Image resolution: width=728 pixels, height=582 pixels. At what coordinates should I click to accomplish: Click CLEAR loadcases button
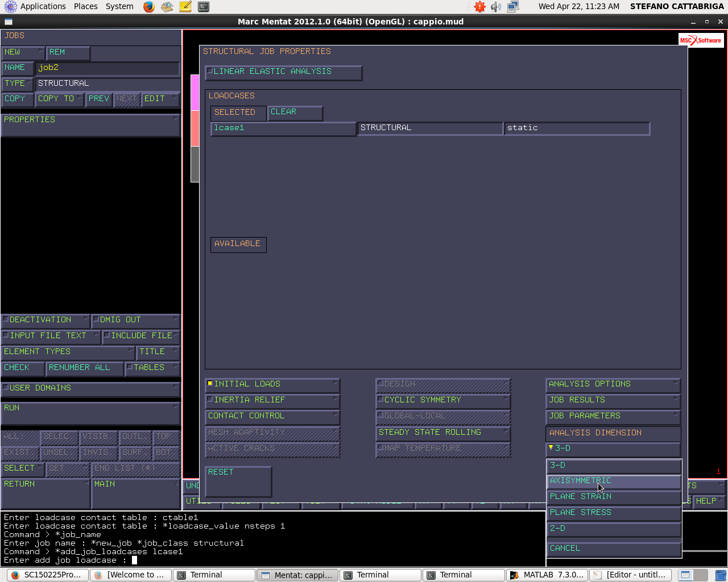click(x=295, y=113)
